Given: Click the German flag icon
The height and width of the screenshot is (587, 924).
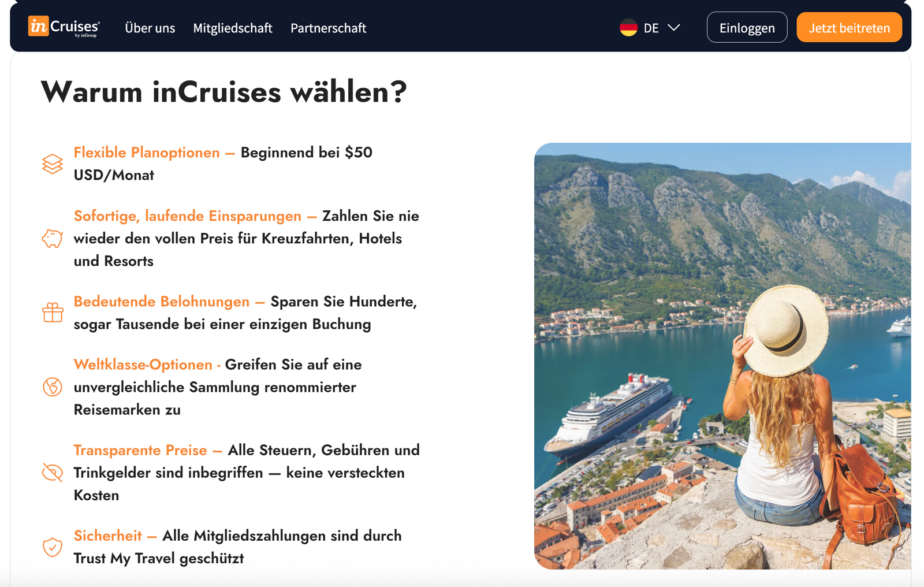Looking at the screenshot, I should 628,28.
